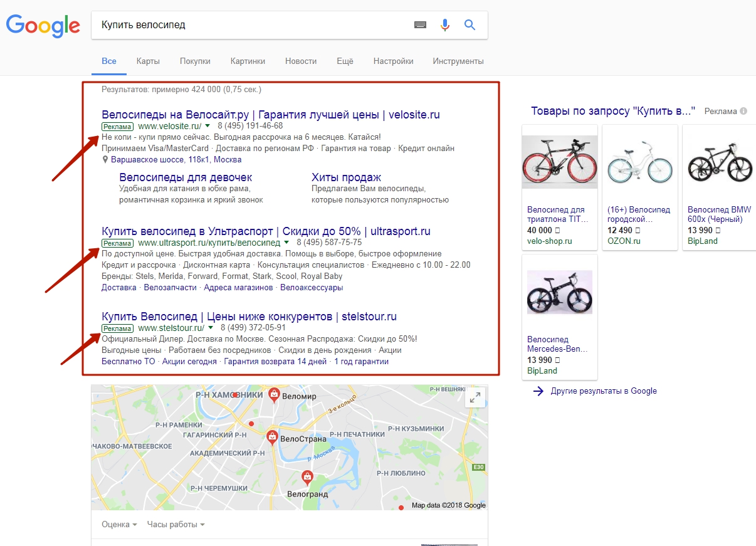Click the 8 (495) 587-75-75 phone number

tap(329, 243)
